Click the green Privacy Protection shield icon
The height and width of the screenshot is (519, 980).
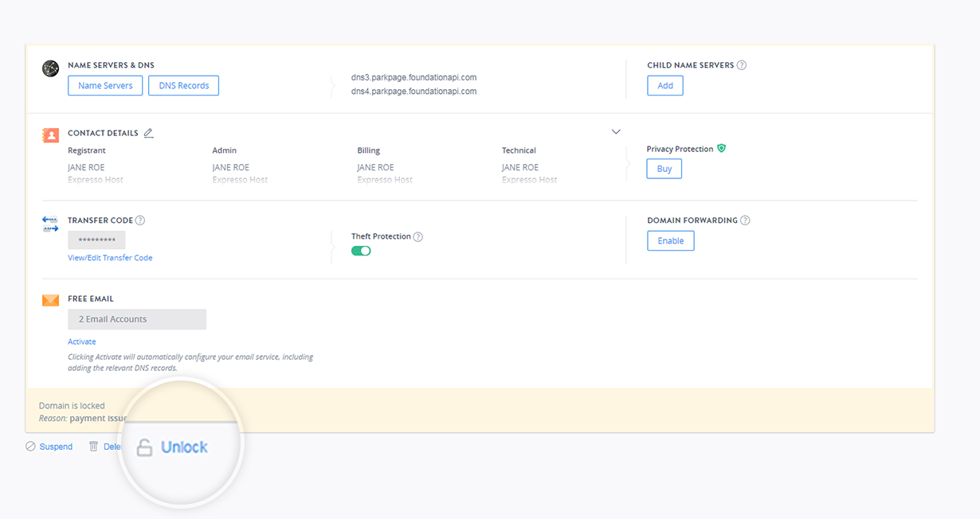(x=721, y=148)
